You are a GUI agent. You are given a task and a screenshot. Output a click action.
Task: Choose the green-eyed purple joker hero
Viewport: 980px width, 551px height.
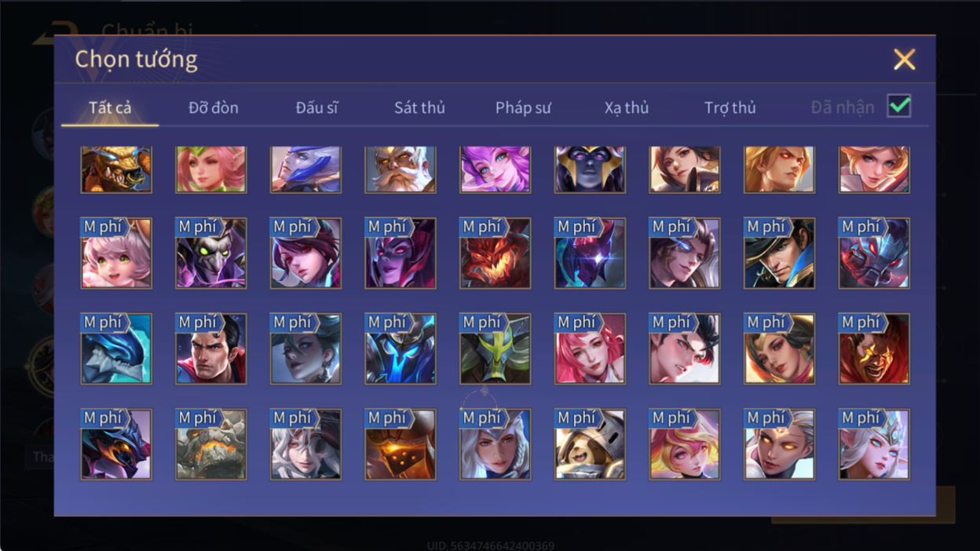(x=211, y=254)
